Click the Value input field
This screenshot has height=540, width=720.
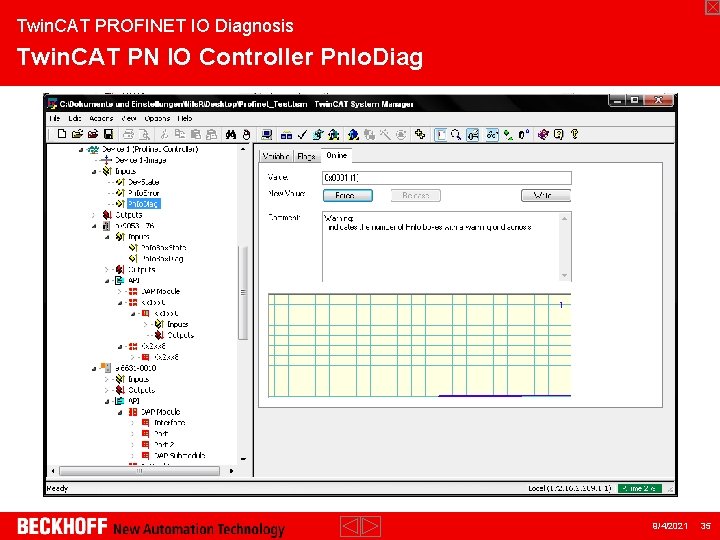pyautogui.click(x=447, y=178)
